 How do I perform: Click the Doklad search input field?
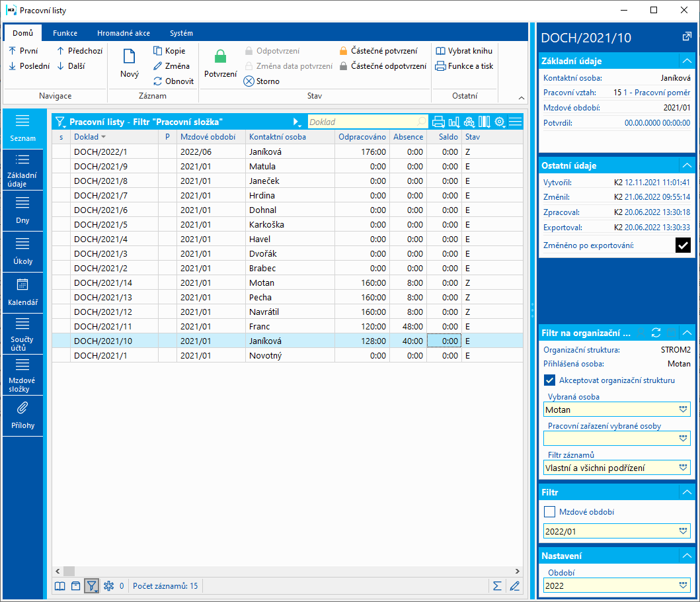[x=362, y=122]
